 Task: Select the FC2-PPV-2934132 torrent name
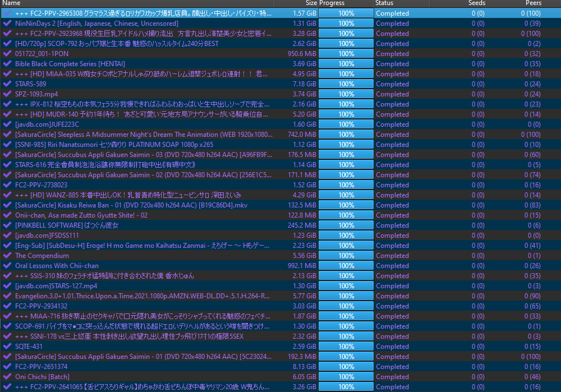pos(41,306)
